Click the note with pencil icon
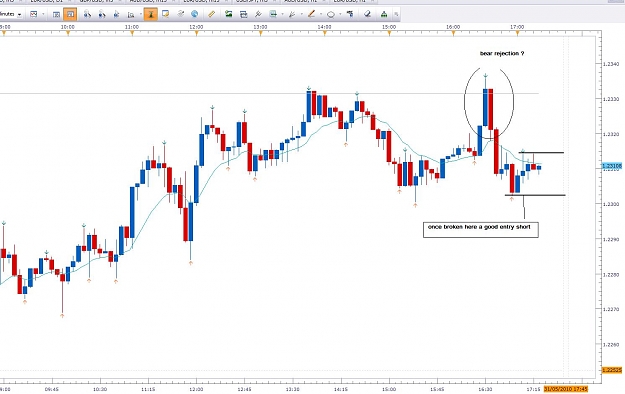This screenshot has height=394, width=625. [x=165, y=14]
